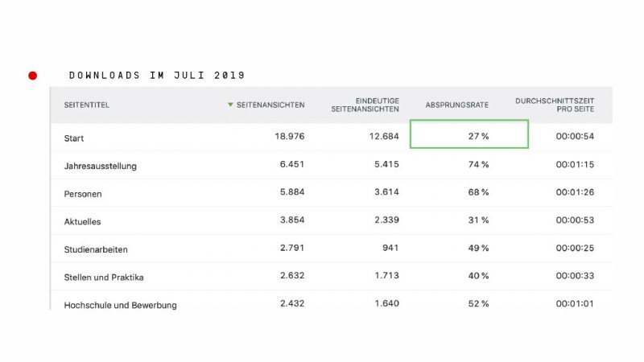Sort by Absprungsrate column header
Image resolution: width=644 pixels, height=362 pixels.
click(x=456, y=105)
